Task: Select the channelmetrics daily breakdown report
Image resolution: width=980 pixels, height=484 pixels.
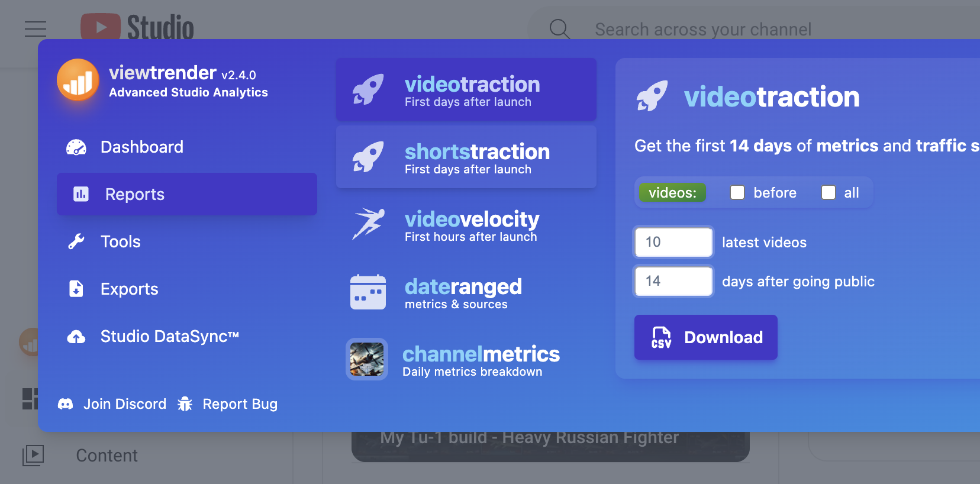Action: coord(466,359)
